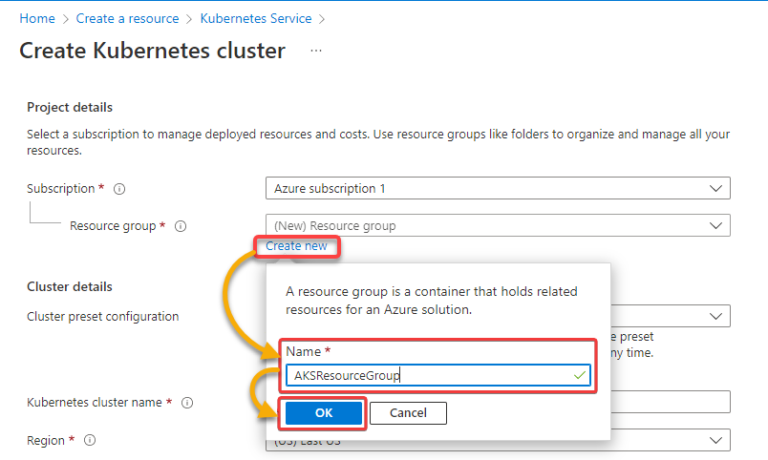Open the ellipsis menu beside page title
This screenshot has height=460, width=768.
[316, 51]
